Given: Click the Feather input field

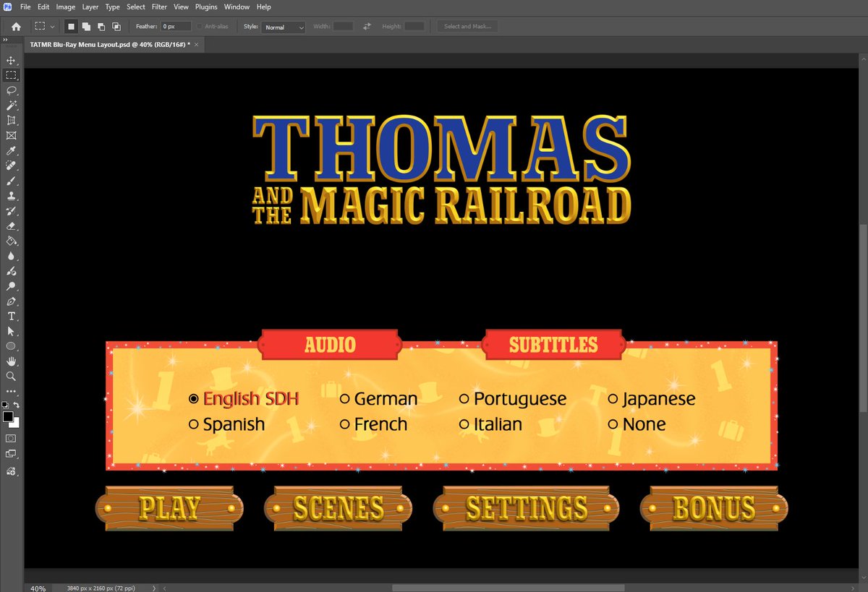Looking at the screenshot, I should (176, 27).
